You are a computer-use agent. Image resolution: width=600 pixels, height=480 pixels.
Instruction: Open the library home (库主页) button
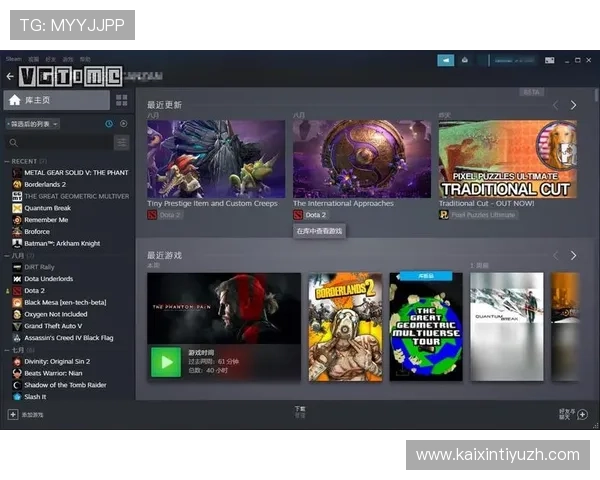click(56, 100)
